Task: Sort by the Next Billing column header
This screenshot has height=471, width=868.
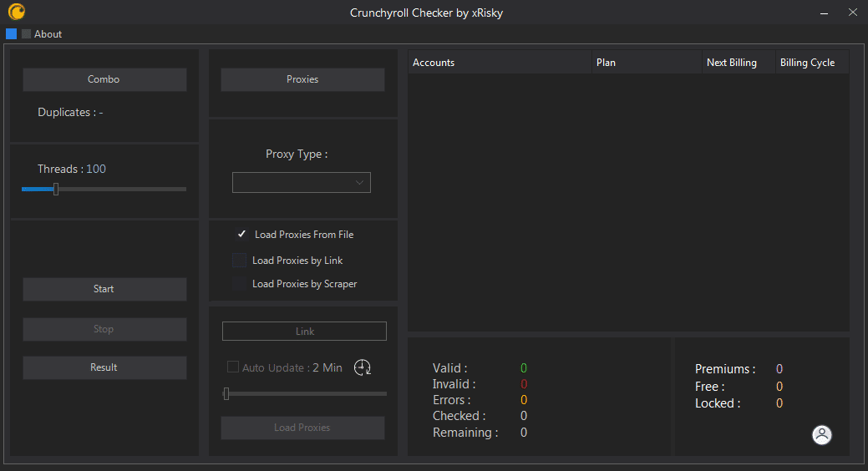Action: [739, 63]
